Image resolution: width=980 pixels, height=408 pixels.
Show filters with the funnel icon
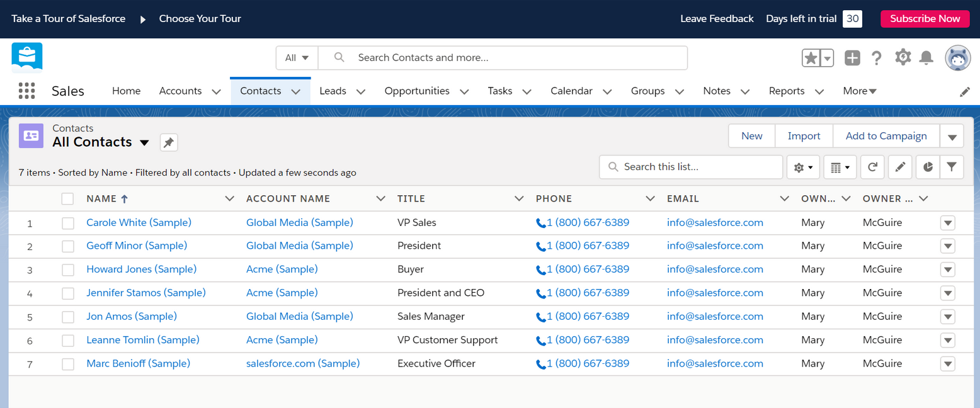pos(952,167)
